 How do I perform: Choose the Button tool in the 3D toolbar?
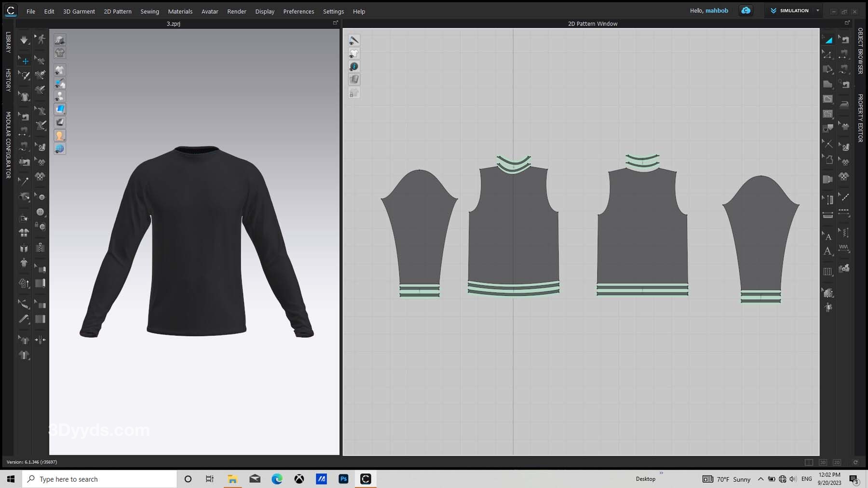point(41,212)
